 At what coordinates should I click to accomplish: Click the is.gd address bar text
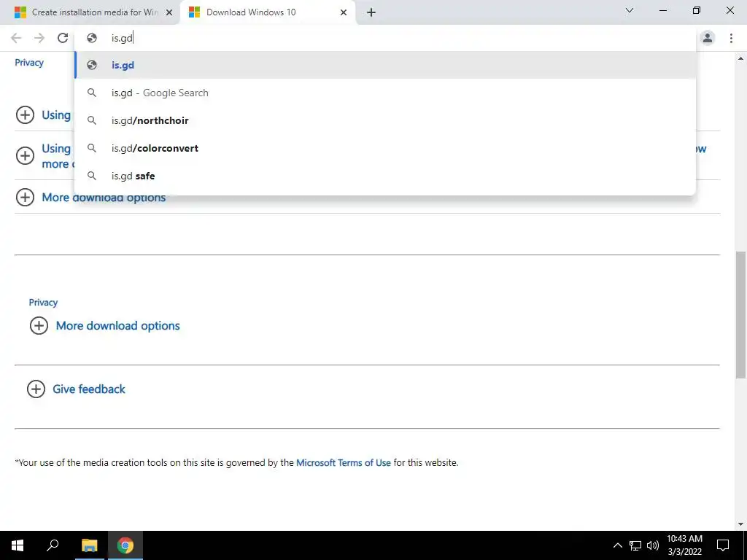point(122,38)
